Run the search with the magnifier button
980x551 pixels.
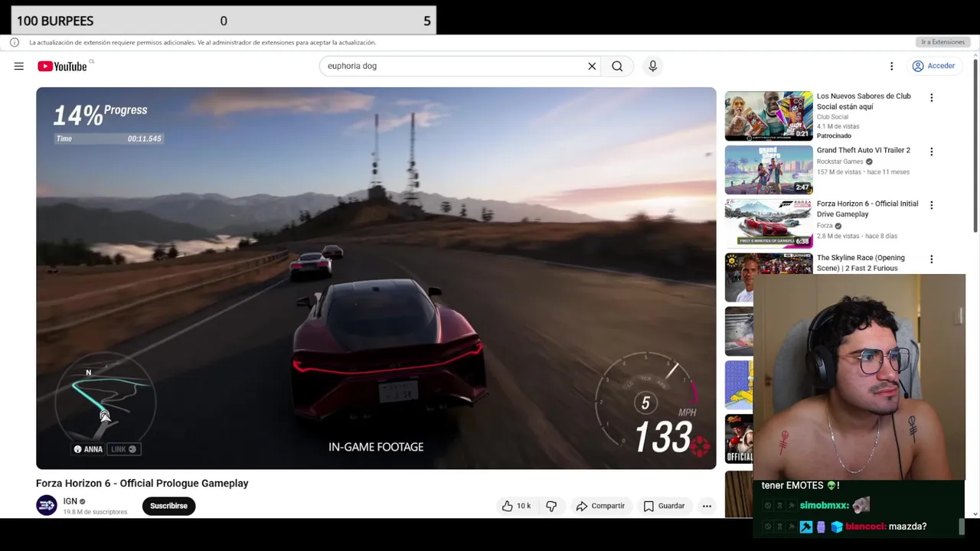(617, 66)
